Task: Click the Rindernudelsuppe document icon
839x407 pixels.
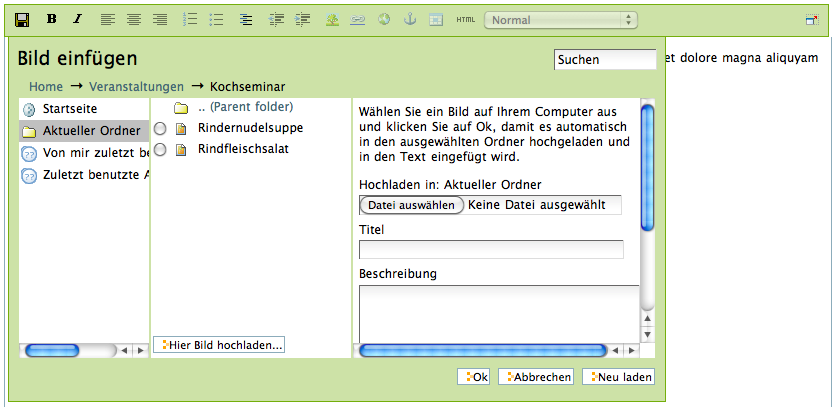Action: click(x=181, y=128)
